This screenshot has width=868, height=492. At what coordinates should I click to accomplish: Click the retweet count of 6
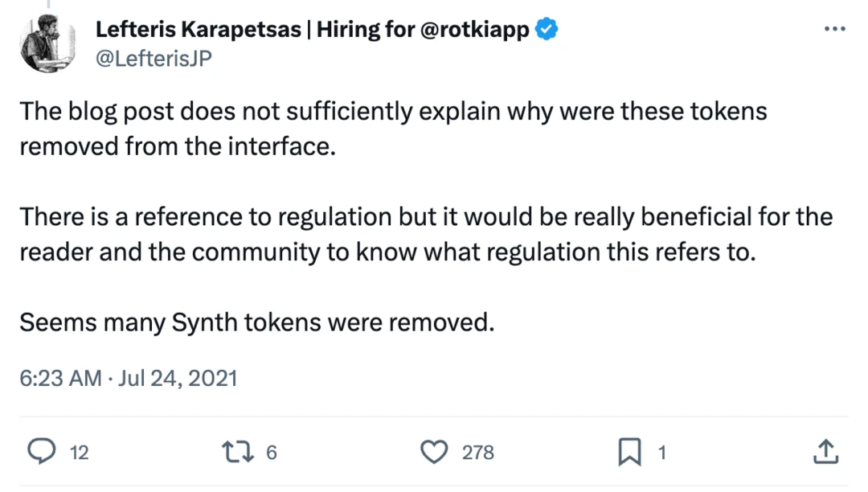click(x=271, y=453)
